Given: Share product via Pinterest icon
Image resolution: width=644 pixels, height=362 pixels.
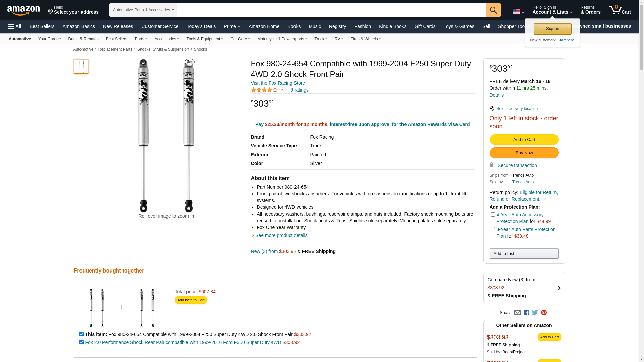Looking at the screenshot, I should [544, 313].
